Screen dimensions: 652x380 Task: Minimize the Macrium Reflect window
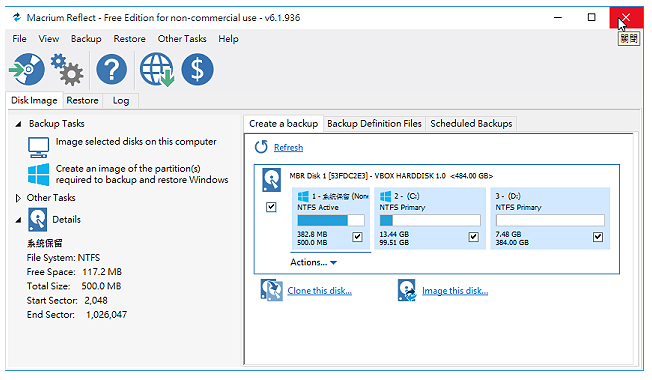(558, 17)
